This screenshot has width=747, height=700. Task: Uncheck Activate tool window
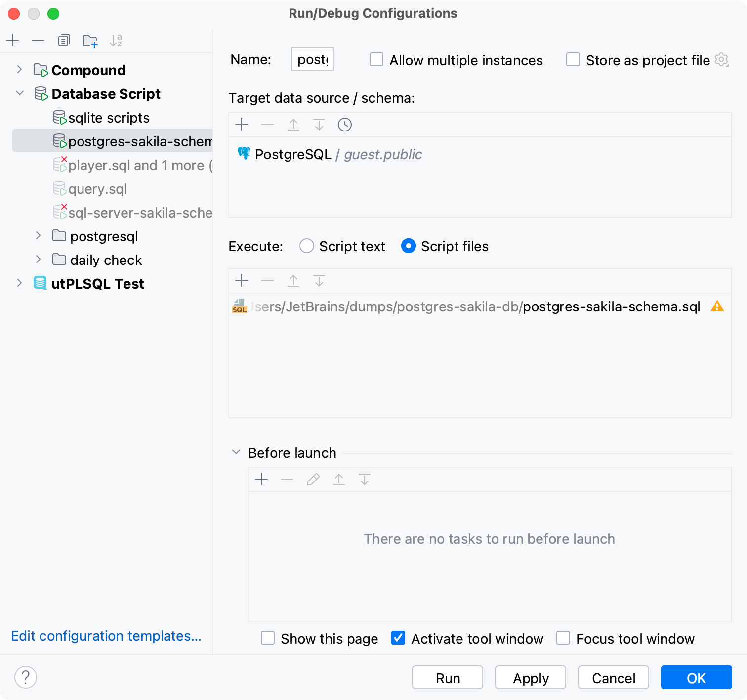click(x=398, y=638)
